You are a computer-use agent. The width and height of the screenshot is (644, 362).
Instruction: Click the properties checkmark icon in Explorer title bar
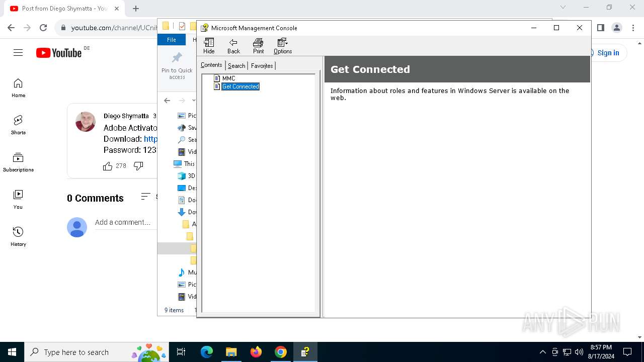[182, 26]
